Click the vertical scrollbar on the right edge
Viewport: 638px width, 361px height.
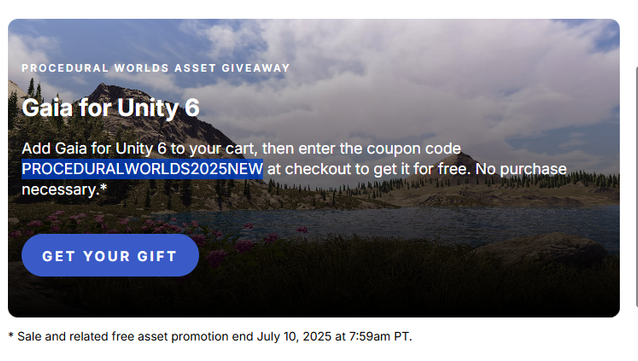tap(636, 186)
